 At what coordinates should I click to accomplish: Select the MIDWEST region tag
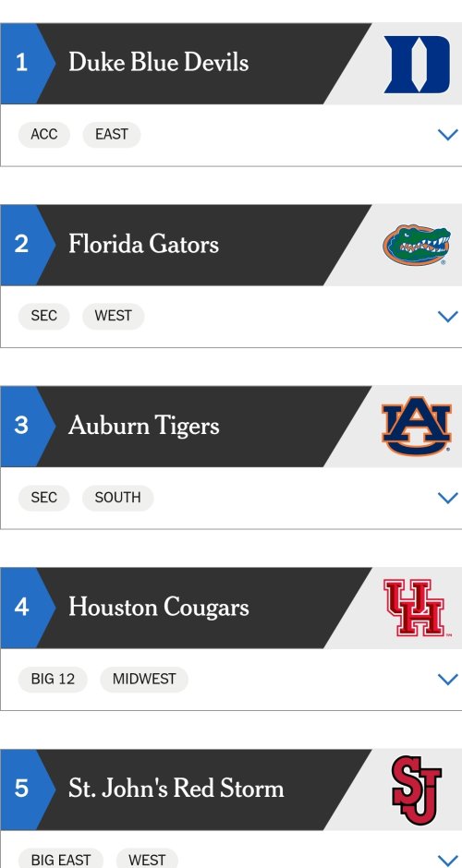pos(144,680)
